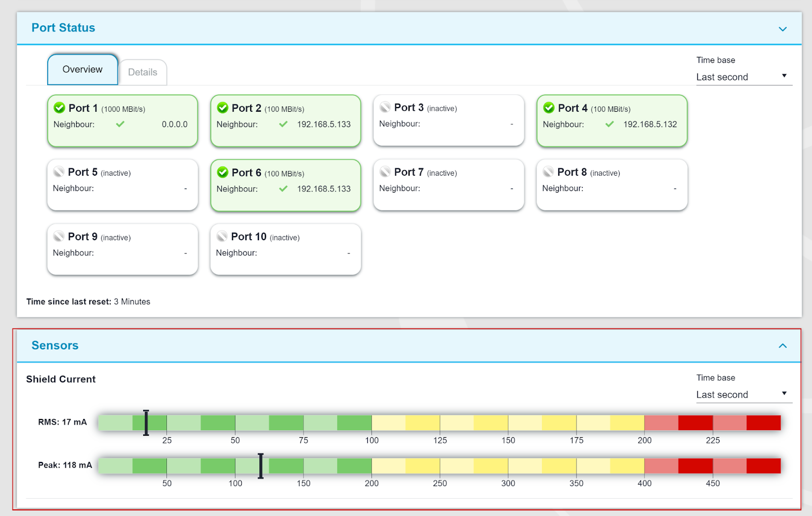Screen dimensions: 812x516
Task: Open the Port Status Time base dropdown
Action: pyautogui.click(x=744, y=77)
